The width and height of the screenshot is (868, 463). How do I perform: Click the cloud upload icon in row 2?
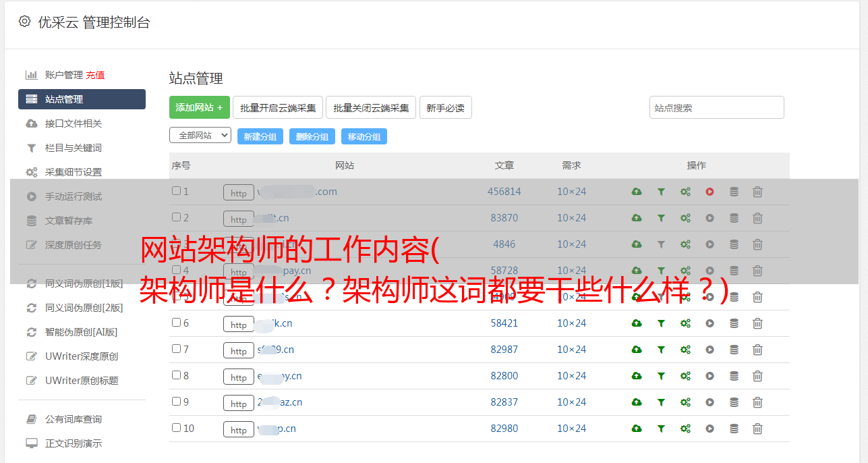(x=637, y=218)
